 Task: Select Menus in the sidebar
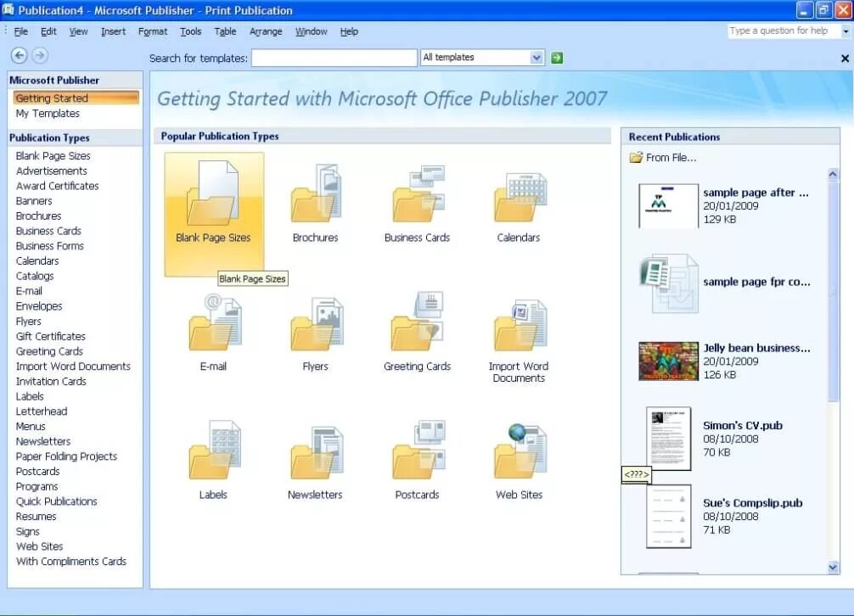(31, 427)
